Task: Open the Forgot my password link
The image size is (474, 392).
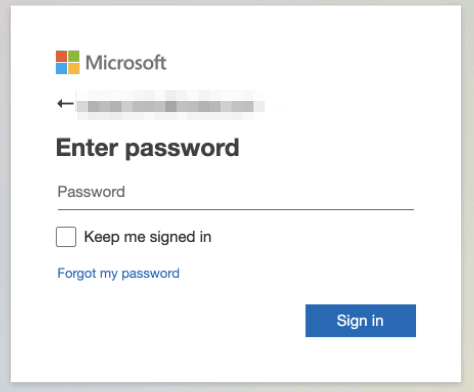Action: click(x=118, y=274)
